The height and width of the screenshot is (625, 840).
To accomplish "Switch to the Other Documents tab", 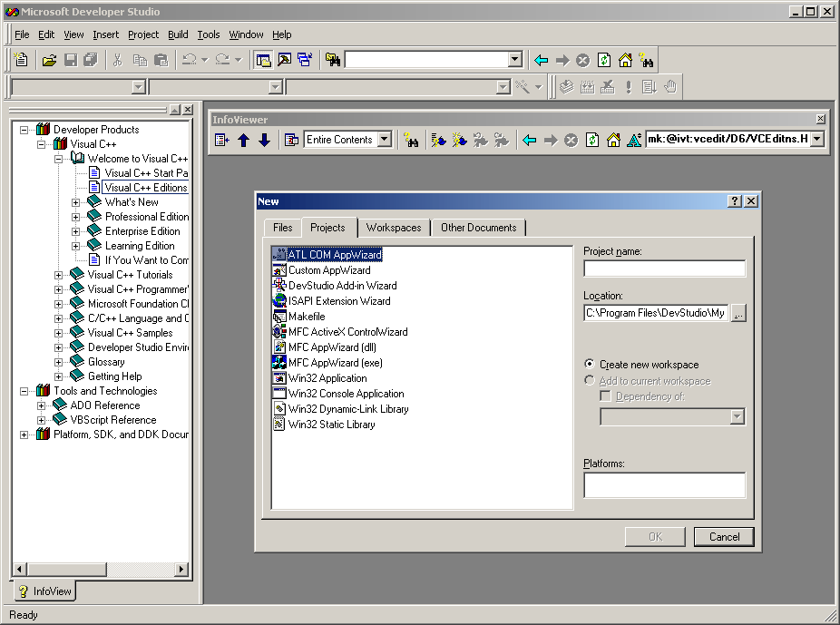I will coord(478,228).
